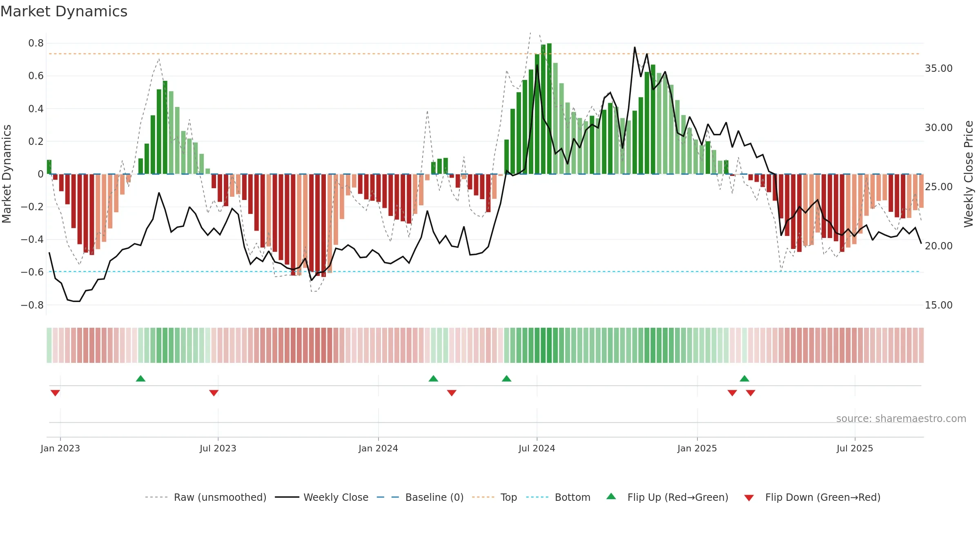Click the 25.00 right-axis price label
Screen dimensions: 980x551
coord(939,187)
